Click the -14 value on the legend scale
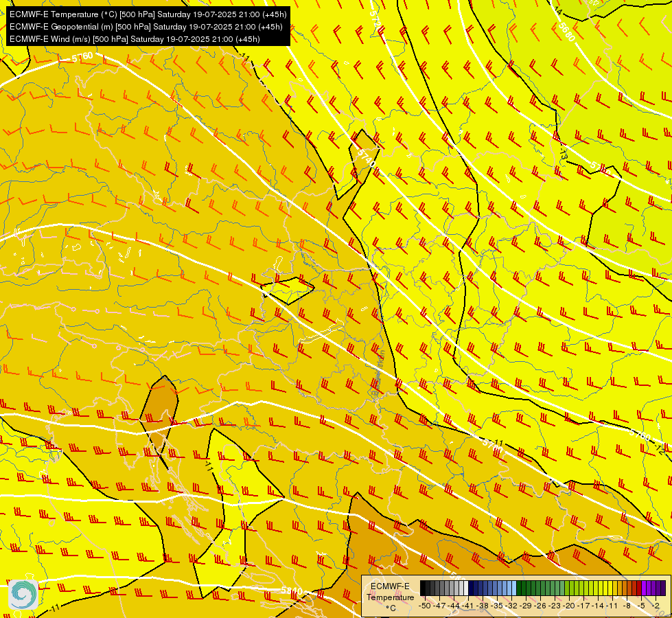This screenshot has width=672, height=618. pos(598,606)
